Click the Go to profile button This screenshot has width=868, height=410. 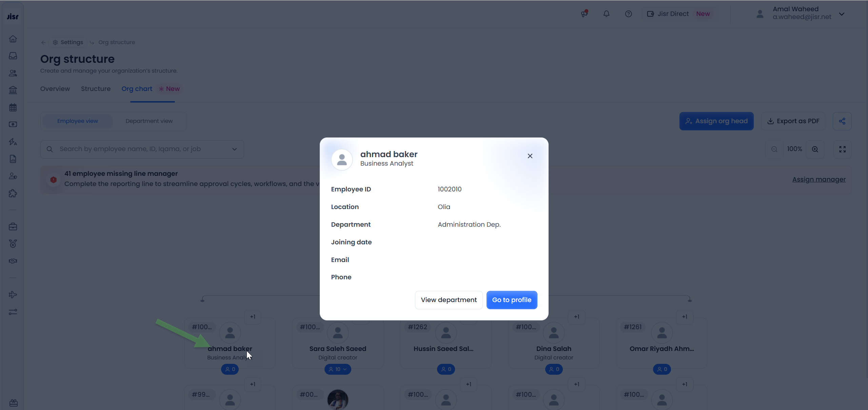point(512,300)
